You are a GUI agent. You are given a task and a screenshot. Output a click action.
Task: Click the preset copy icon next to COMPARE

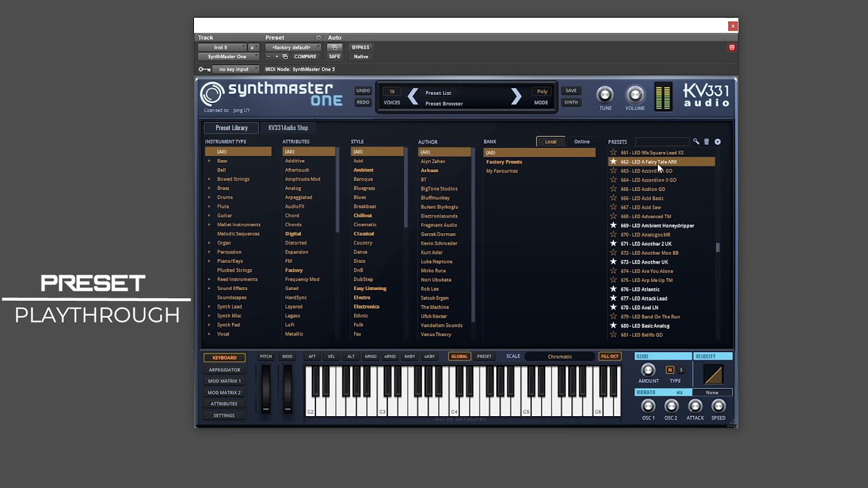pyautogui.click(x=285, y=57)
